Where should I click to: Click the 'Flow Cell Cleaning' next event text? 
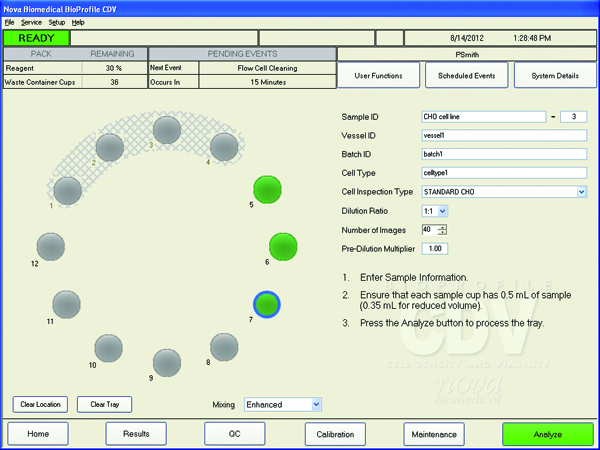[267, 68]
